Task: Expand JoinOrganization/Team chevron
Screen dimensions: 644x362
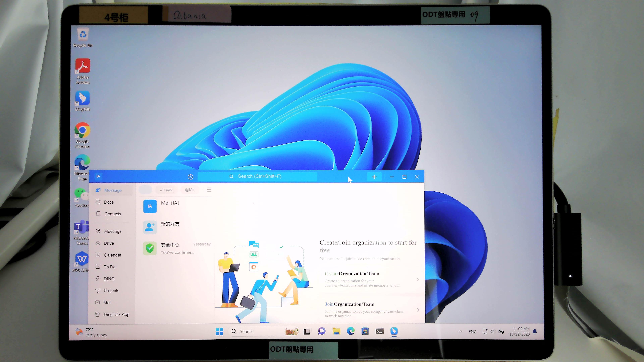Action: point(418,309)
